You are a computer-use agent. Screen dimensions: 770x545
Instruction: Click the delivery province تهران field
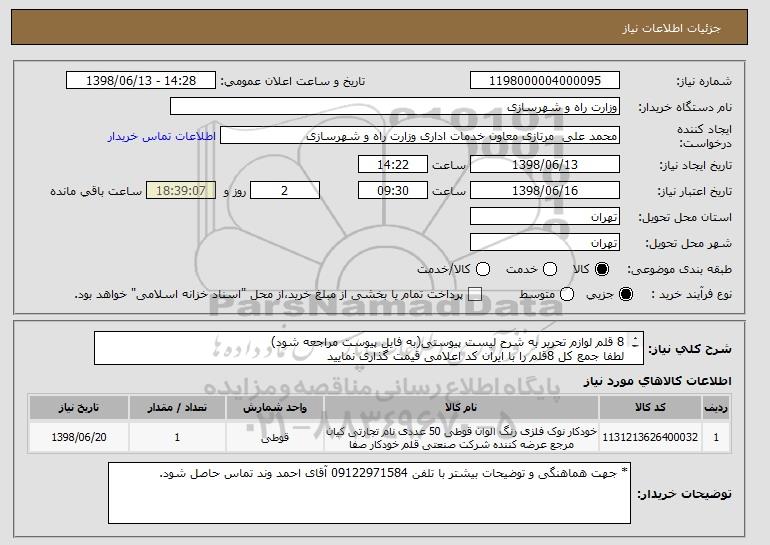point(545,217)
